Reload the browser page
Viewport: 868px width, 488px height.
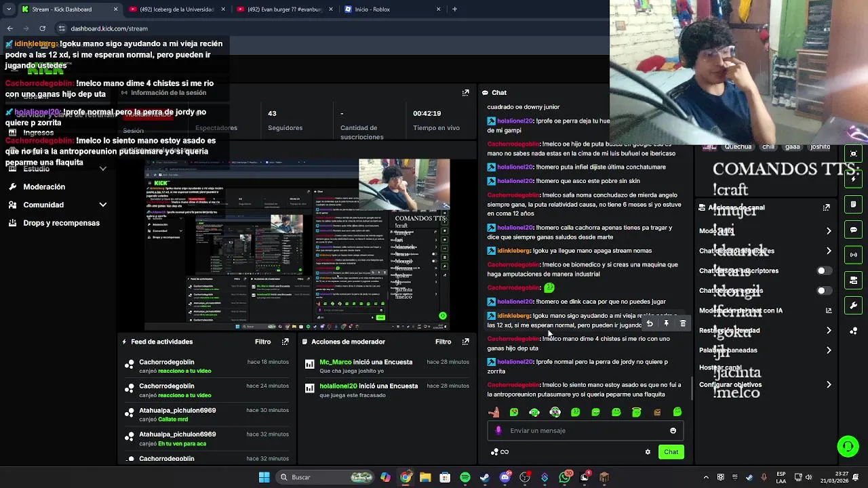coord(42,28)
